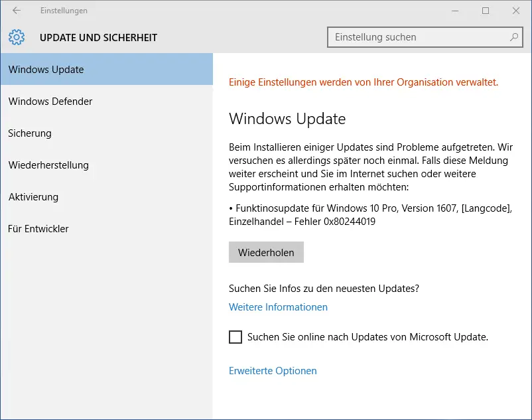Click the 'Beim Installieren einiger Updates' message

click(x=371, y=167)
